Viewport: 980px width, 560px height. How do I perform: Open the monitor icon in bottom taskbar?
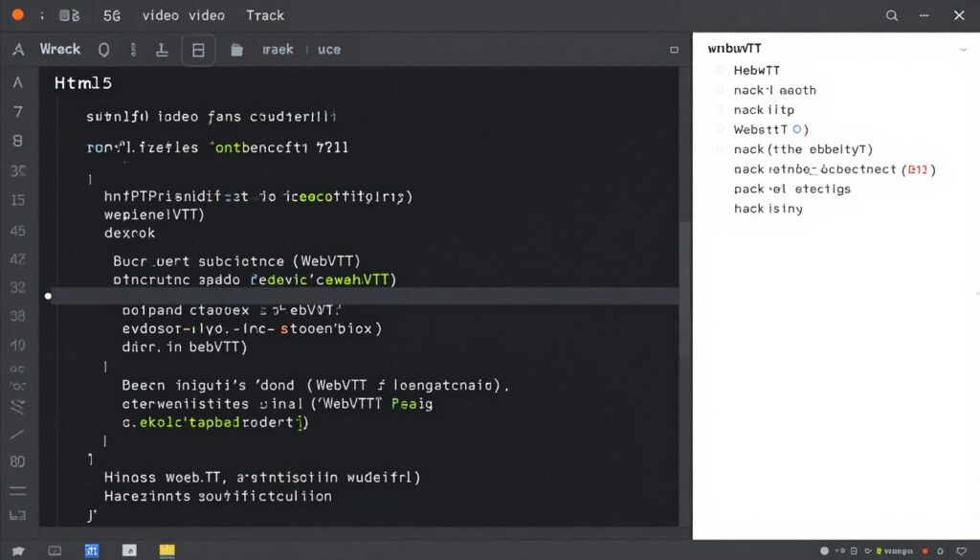tap(55, 550)
